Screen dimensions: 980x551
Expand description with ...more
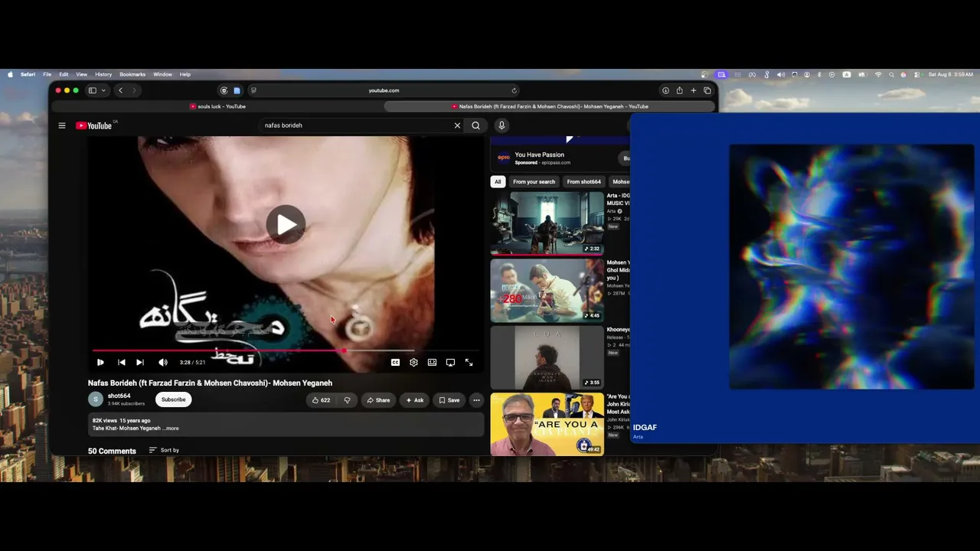171,429
